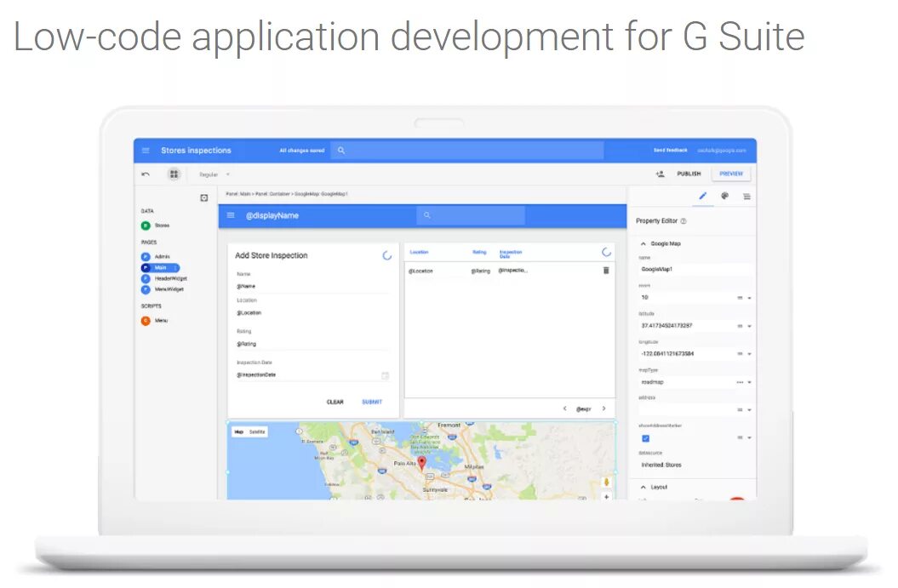The height and width of the screenshot is (588, 898).
Task: Click the latitude value field
Action: [685, 326]
